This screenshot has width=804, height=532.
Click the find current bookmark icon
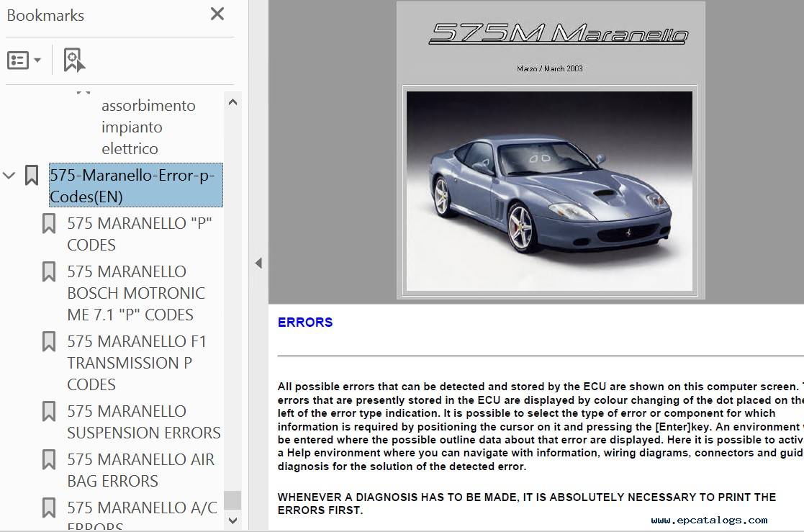click(74, 60)
